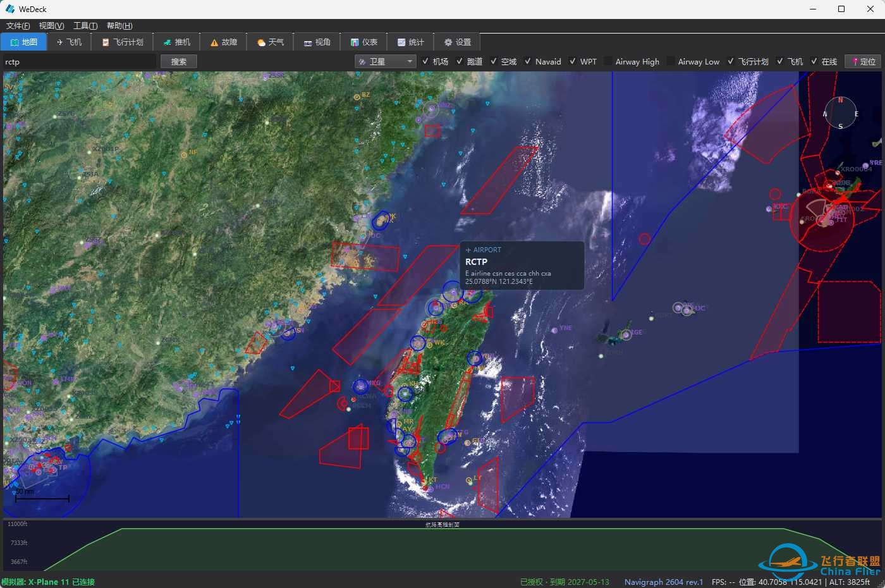This screenshot has height=588, width=885.
Task: Toggle the 跑道 runways layer checkbox
Action: click(x=460, y=61)
